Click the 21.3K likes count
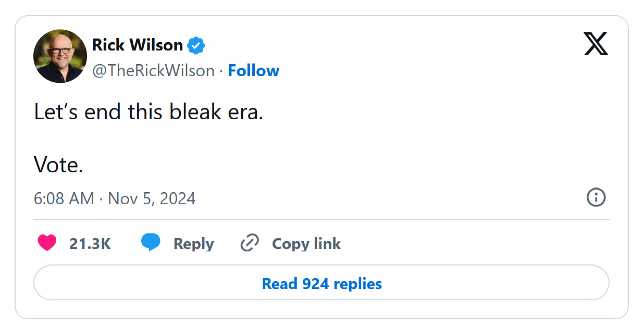Image resolution: width=644 pixels, height=329 pixels. pyautogui.click(x=90, y=244)
